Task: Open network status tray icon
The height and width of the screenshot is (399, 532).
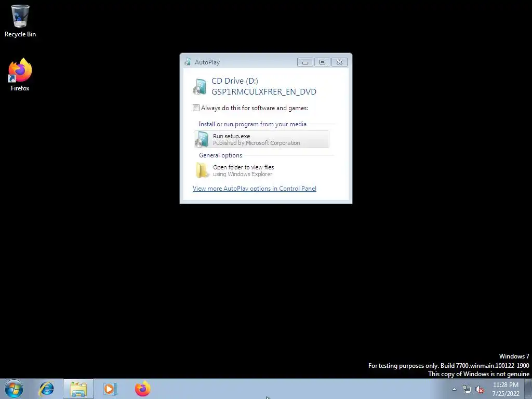Action: (467, 389)
